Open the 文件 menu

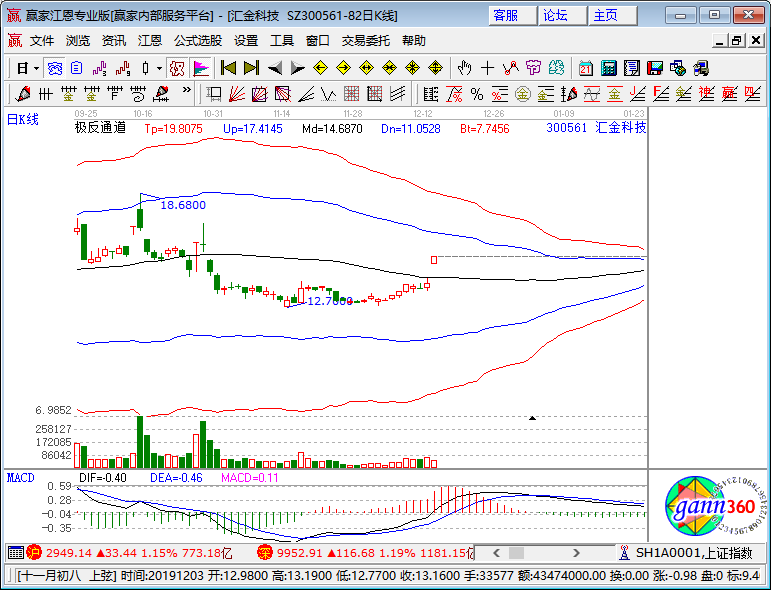coord(42,41)
